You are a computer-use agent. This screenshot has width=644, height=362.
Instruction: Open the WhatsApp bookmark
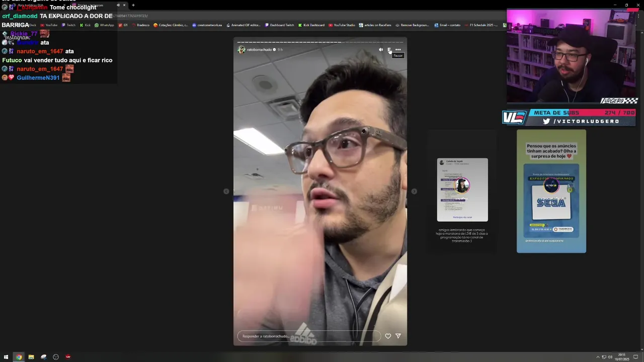click(105, 25)
